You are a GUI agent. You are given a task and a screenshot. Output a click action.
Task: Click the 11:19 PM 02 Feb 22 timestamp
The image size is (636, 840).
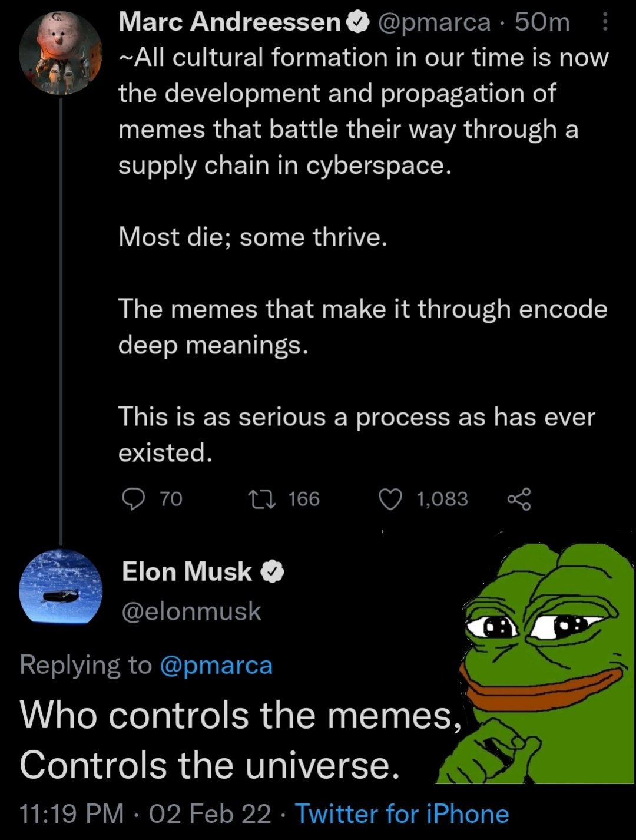(x=145, y=813)
